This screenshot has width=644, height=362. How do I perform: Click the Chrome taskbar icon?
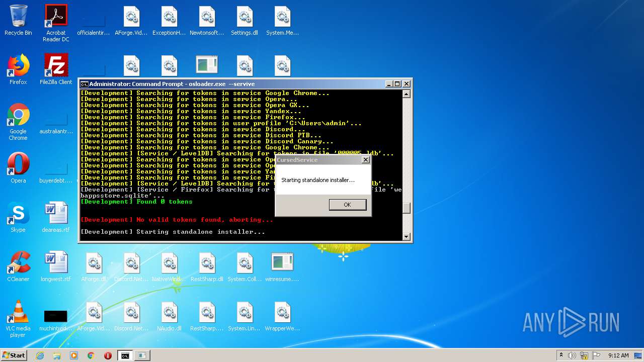tap(91, 355)
